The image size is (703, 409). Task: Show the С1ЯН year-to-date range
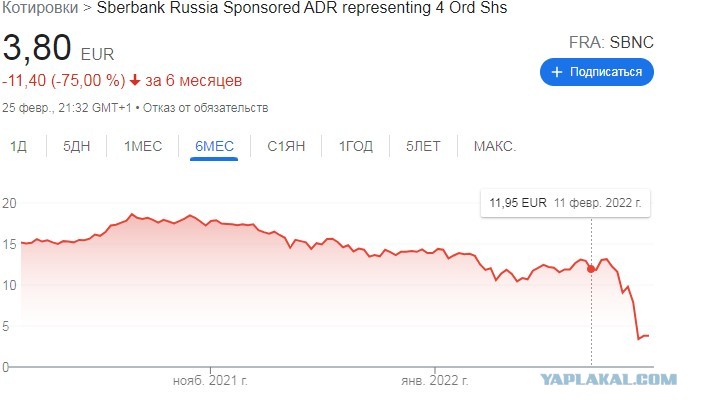[x=286, y=146]
